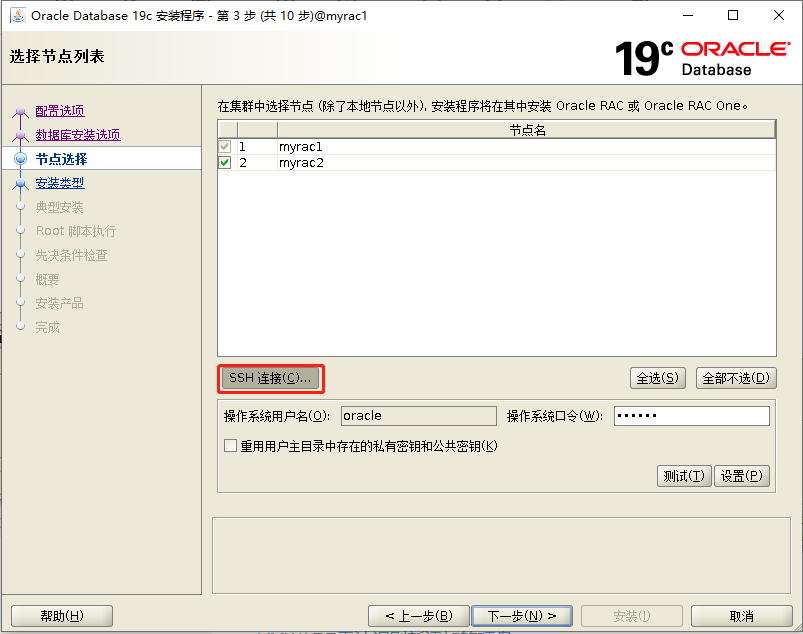This screenshot has height=634, width=803.
Task: Close the Oracle installer window
Action: 778,15
